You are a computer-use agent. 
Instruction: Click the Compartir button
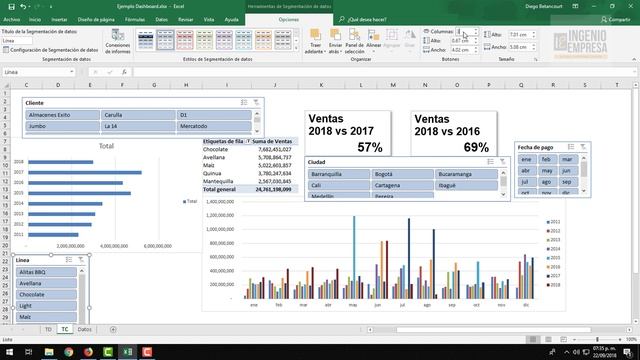coord(616,20)
